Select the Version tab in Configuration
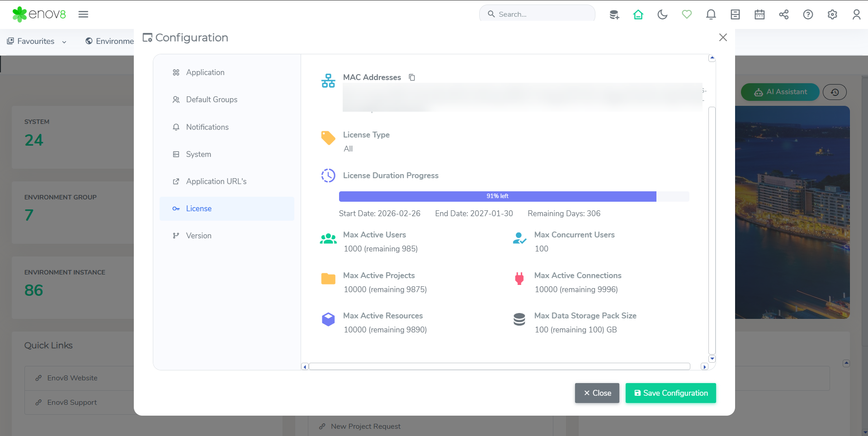 pyautogui.click(x=198, y=236)
